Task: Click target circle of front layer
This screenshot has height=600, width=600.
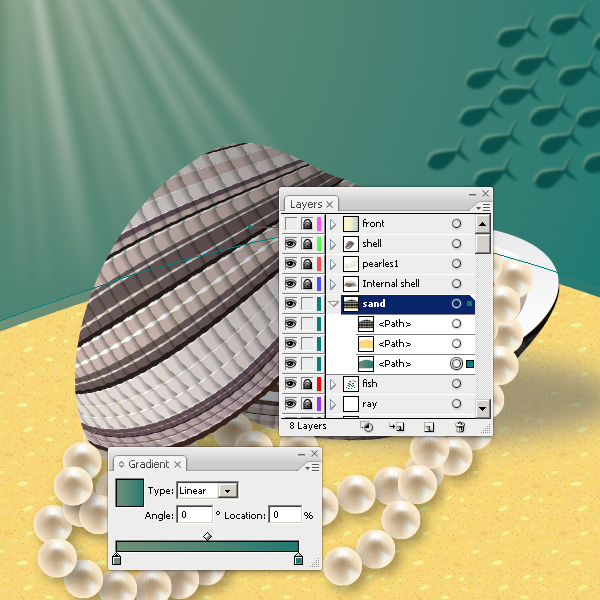Action: click(x=456, y=224)
